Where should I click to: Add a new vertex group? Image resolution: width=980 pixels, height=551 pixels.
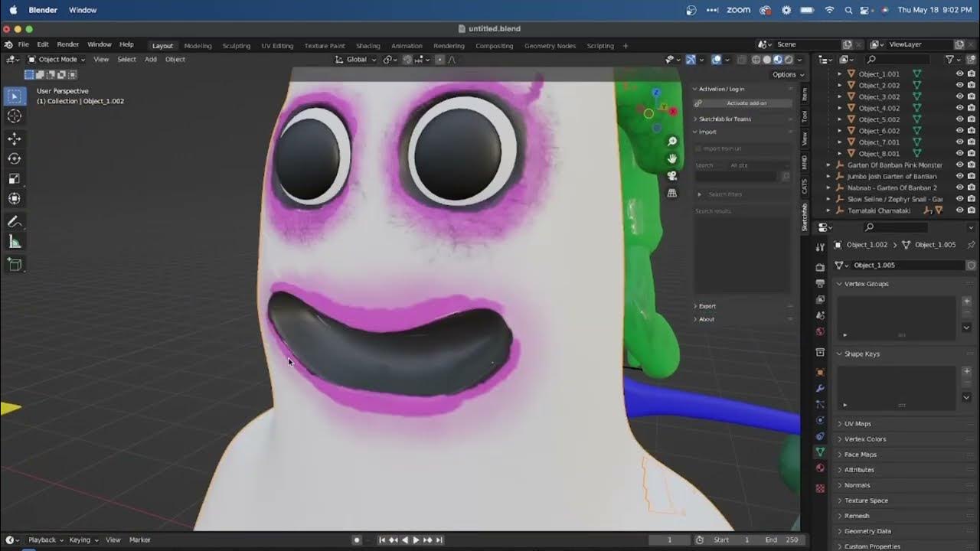click(966, 302)
